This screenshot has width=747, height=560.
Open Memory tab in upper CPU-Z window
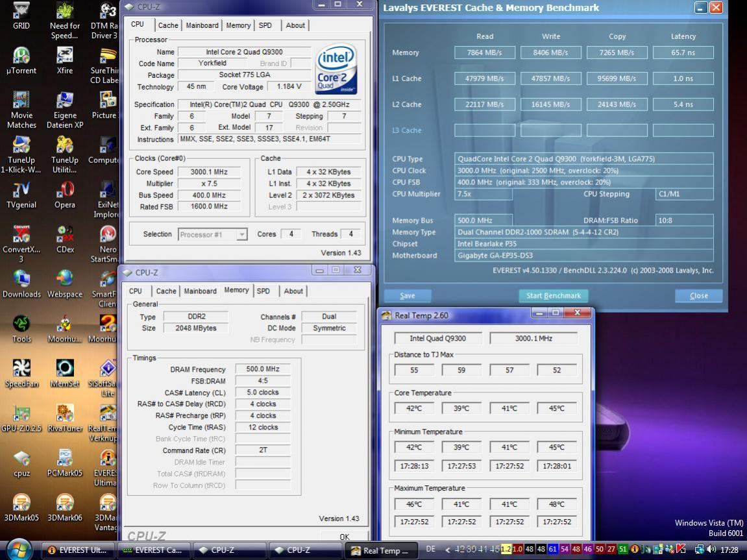[238, 25]
